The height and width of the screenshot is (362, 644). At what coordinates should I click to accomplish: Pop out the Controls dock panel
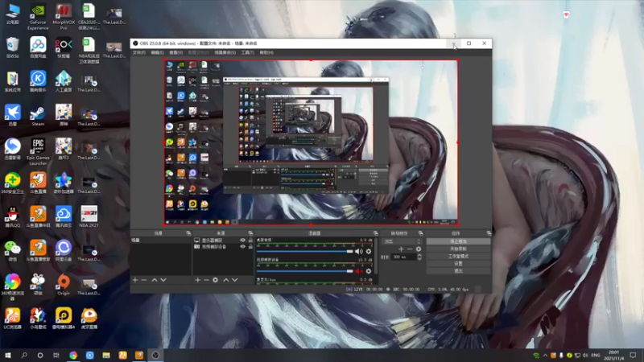pos(489,233)
